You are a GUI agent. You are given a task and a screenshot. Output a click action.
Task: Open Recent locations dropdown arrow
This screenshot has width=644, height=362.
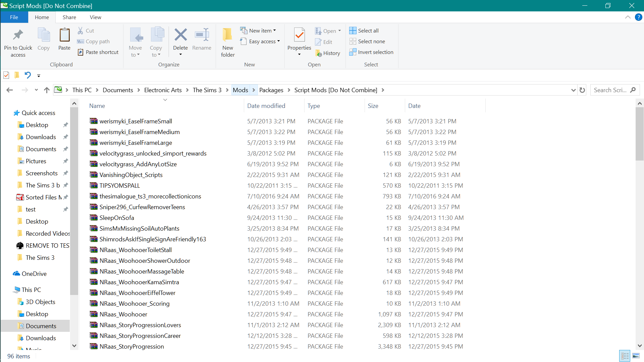click(x=36, y=90)
